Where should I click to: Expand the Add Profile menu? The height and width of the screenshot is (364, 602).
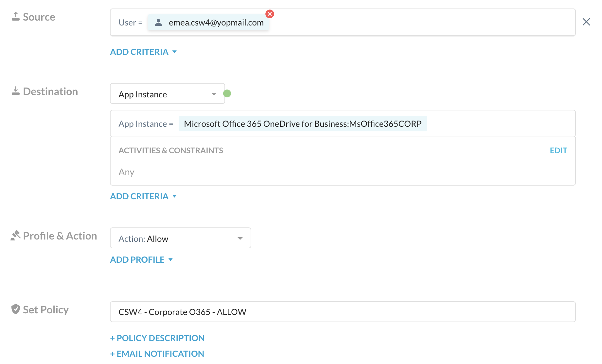141,260
